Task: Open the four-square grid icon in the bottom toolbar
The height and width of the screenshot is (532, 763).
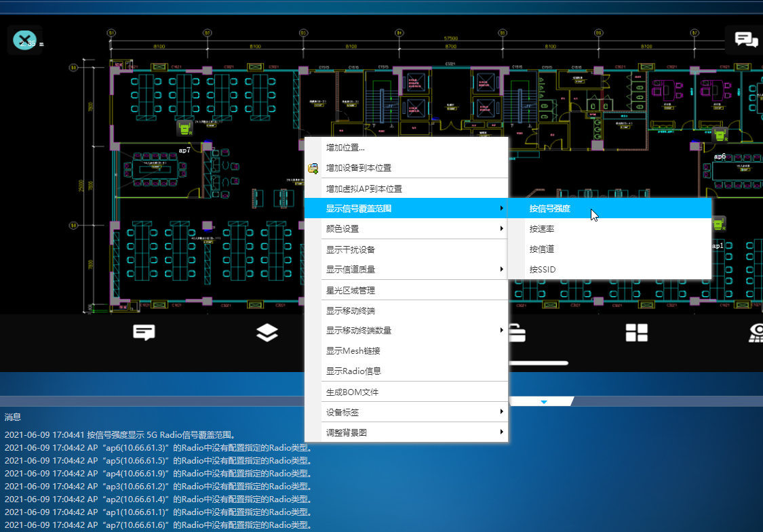Action: (636, 333)
